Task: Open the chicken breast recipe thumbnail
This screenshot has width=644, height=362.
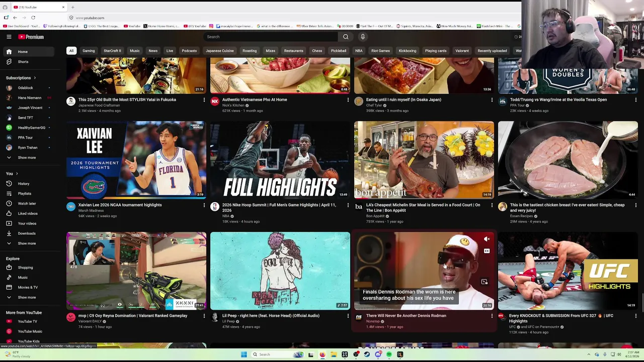Action: (x=568, y=160)
